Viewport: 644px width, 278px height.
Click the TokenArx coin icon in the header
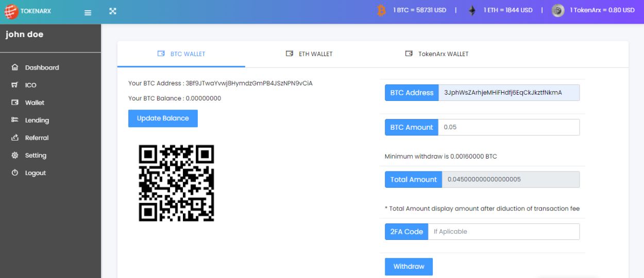click(558, 11)
